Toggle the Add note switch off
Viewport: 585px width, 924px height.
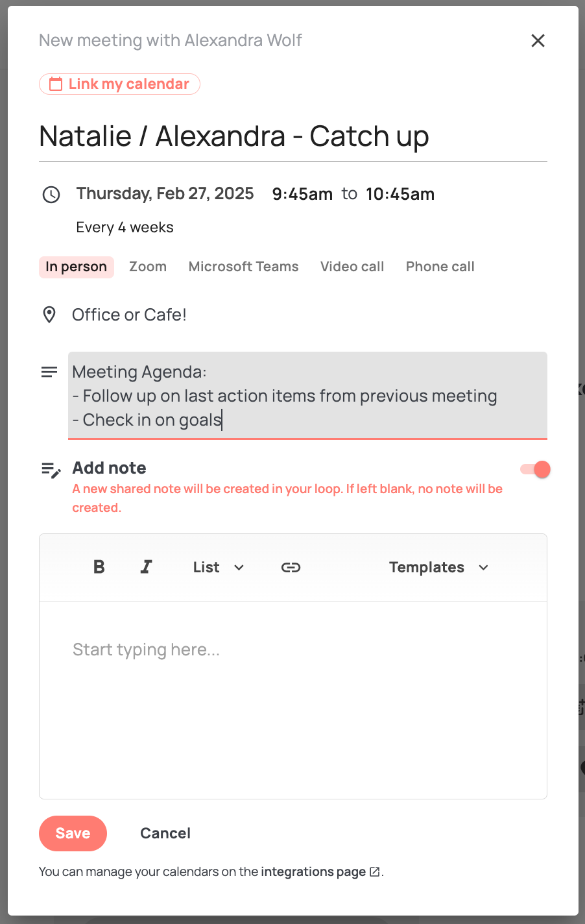(x=536, y=469)
